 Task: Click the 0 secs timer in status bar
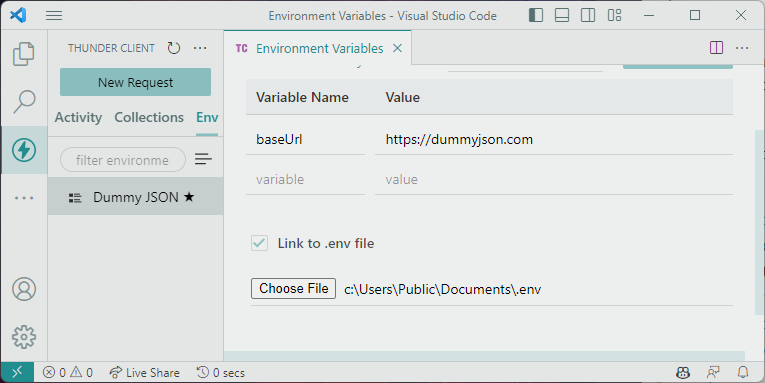[x=221, y=373]
